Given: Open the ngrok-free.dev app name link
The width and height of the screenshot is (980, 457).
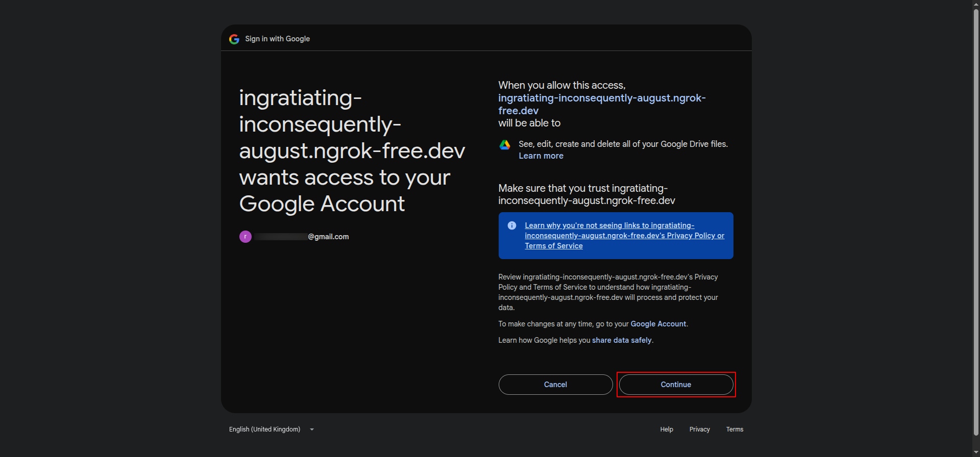Looking at the screenshot, I should tap(602, 104).
